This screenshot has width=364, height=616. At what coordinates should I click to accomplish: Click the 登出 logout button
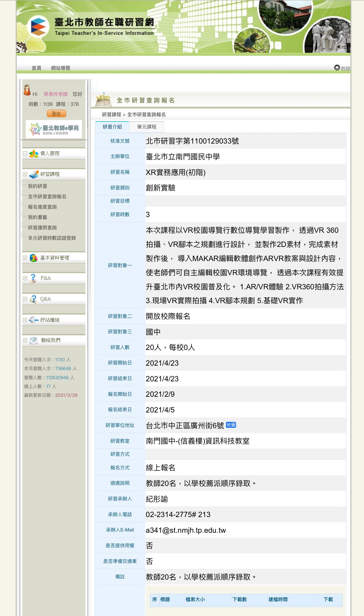pyautogui.click(x=56, y=114)
